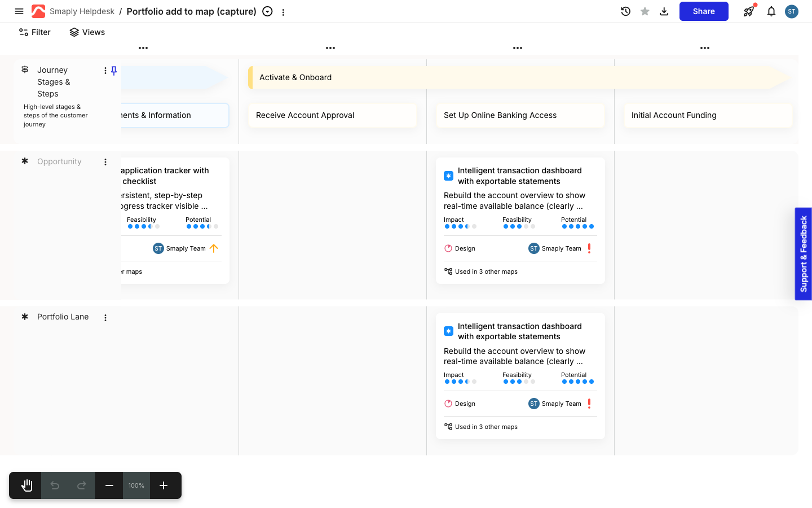Open the Views menu
Screen dimensions: 812x508
(x=87, y=32)
